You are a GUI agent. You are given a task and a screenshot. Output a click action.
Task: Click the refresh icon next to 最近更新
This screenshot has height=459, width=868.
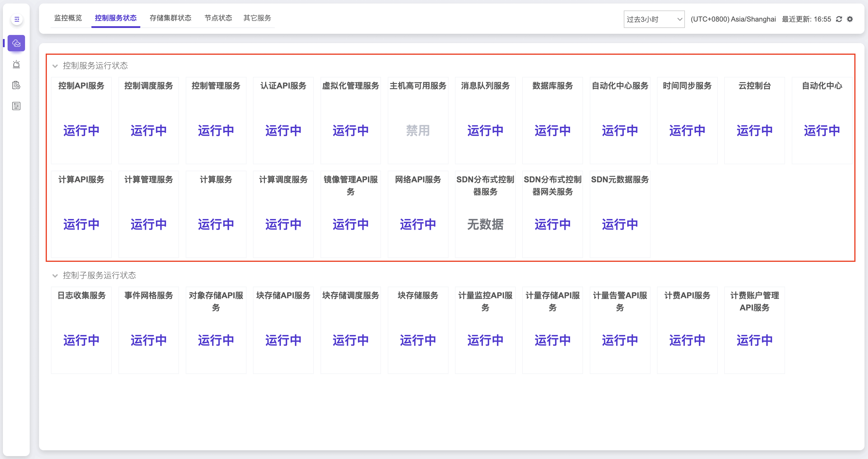pyautogui.click(x=839, y=19)
